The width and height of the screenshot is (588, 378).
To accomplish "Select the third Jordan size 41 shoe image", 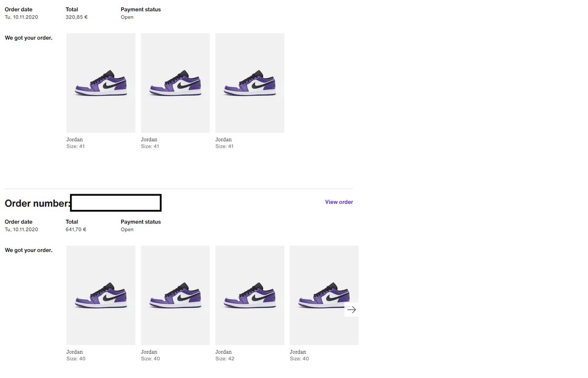I will coord(249,82).
